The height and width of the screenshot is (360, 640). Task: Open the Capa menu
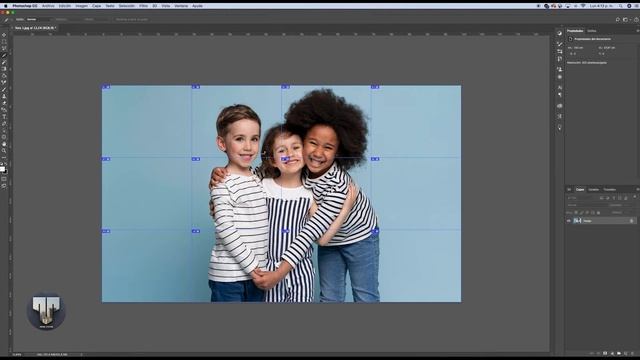[x=96, y=6]
